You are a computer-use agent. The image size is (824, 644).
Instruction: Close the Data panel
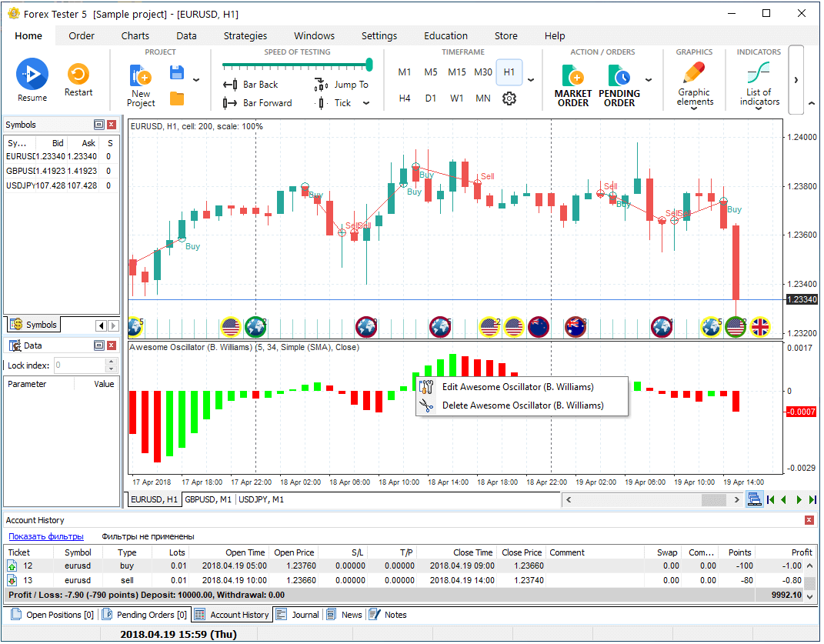click(112, 345)
